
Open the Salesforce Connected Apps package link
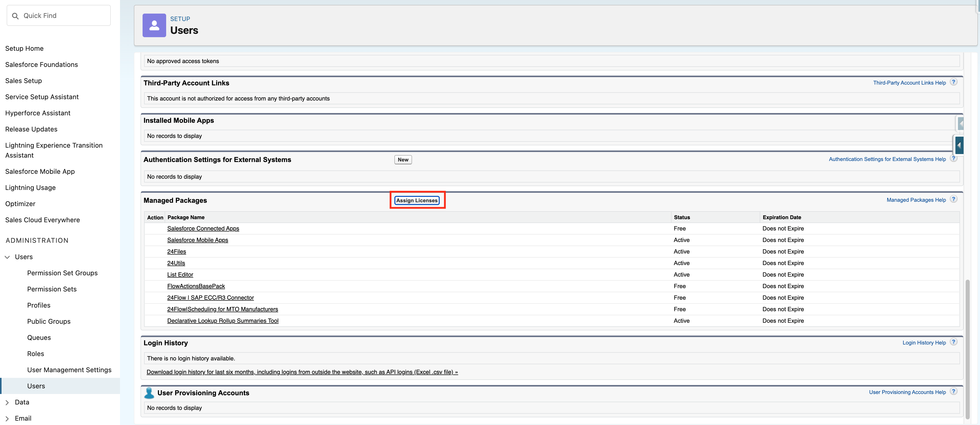point(203,228)
